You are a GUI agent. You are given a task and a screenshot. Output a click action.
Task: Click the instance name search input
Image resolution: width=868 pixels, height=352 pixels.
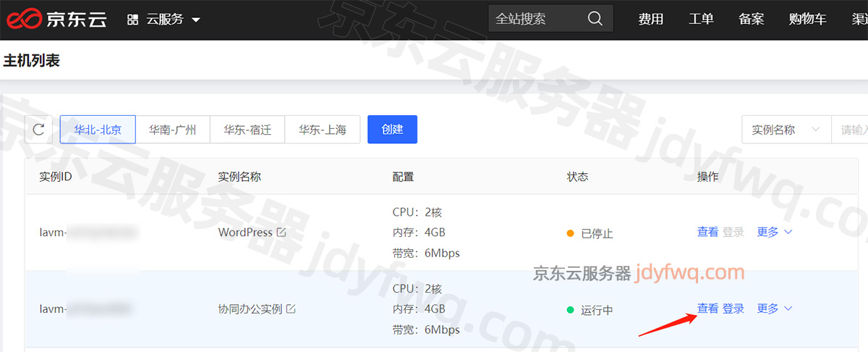pos(850,130)
